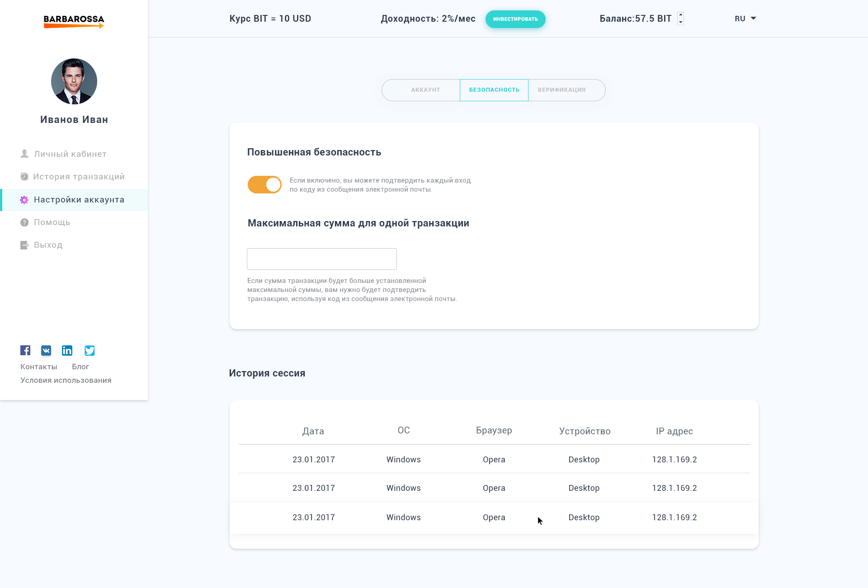
Task: Switch to the Аккаунт tab
Action: click(x=425, y=90)
